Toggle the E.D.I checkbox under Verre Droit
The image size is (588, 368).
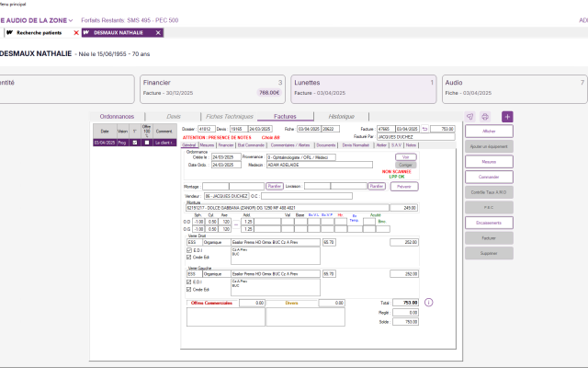(x=189, y=250)
